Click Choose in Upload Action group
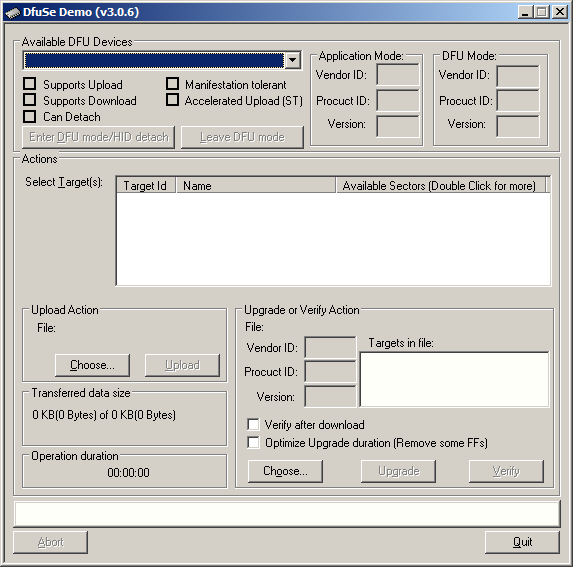 click(92, 365)
